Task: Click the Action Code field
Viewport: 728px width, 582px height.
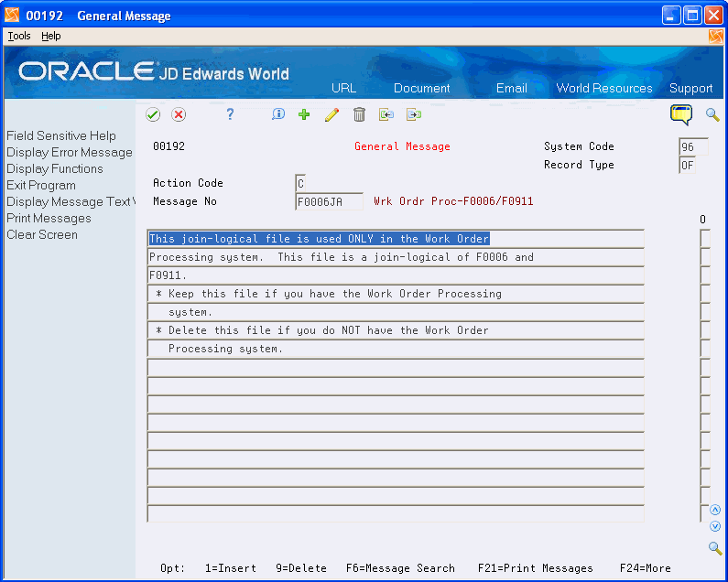Action: [x=300, y=183]
